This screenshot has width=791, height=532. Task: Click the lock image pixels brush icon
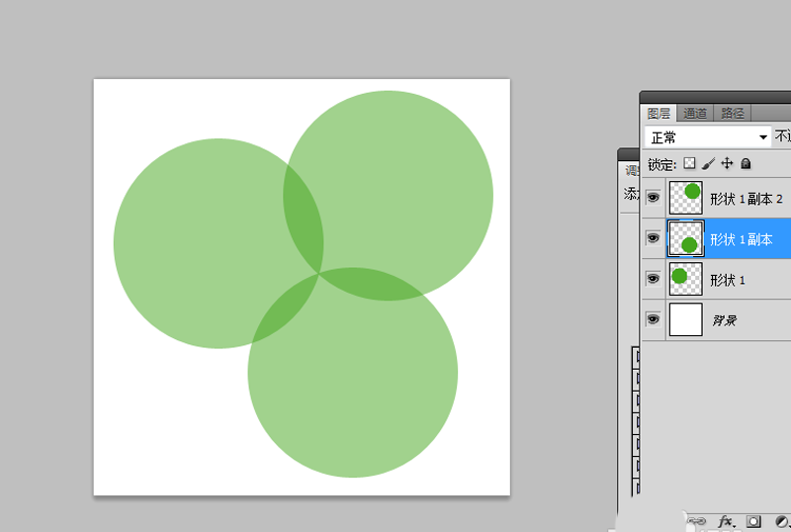tap(708, 163)
